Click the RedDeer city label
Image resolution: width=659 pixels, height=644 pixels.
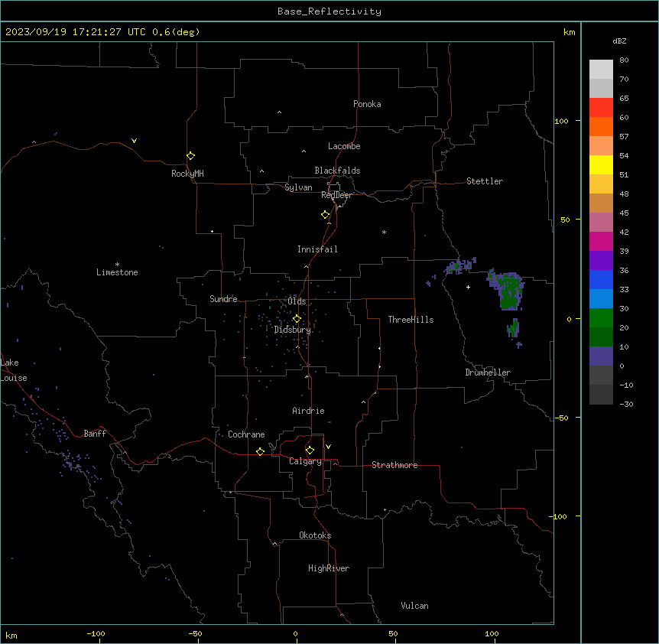pos(336,195)
